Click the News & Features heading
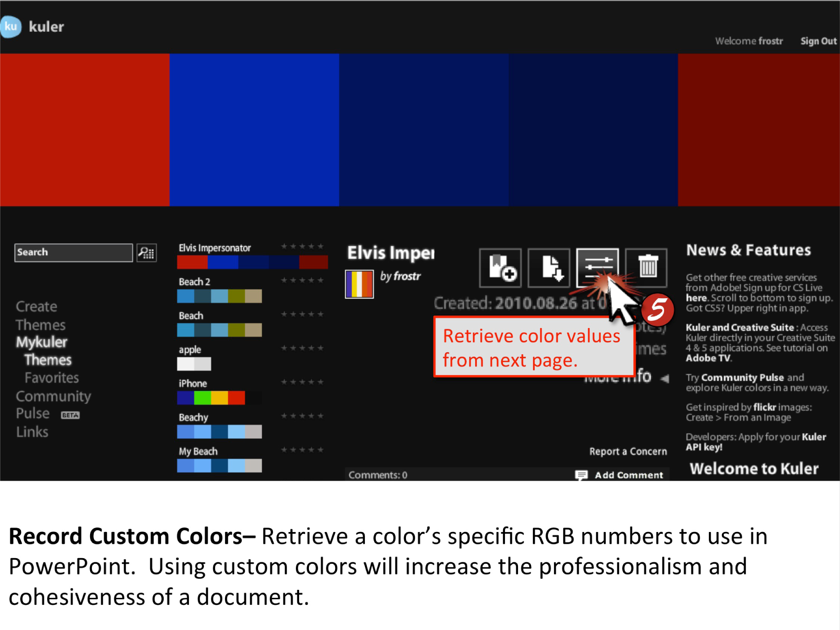This screenshot has height=630, width=840. 749,250
